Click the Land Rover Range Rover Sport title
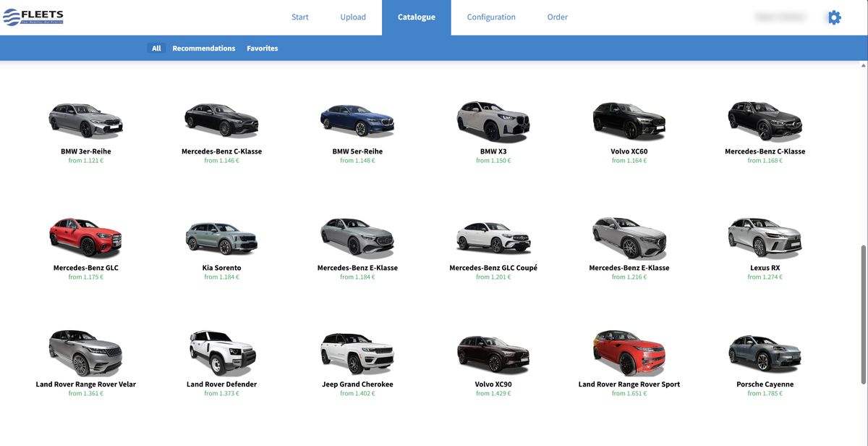This screenshot has height=446, width=868. click(x=629, y=384)
